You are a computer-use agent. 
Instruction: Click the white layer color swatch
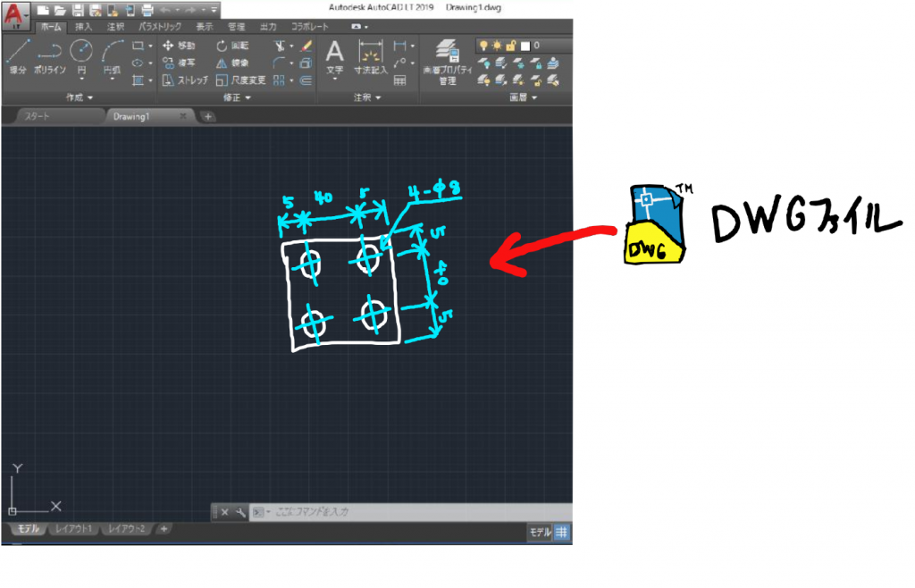525,45
